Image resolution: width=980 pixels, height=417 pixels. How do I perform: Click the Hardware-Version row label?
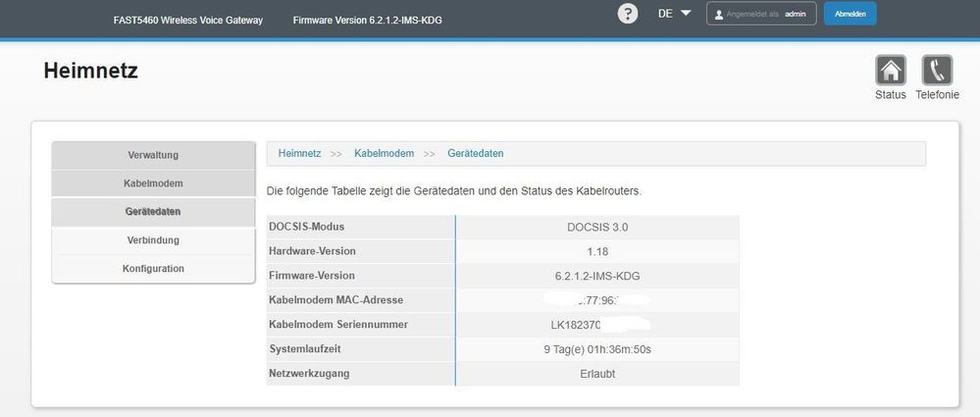click(312, 251)
